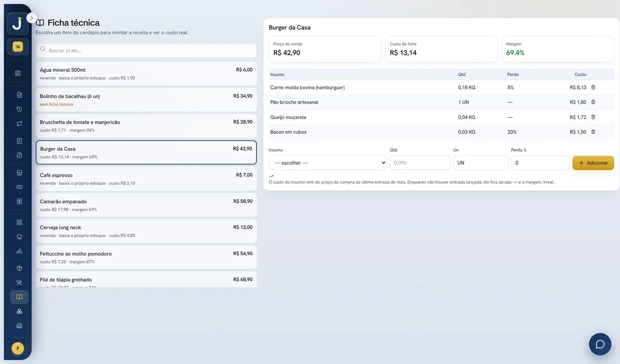Expand the sidebar with the chevron arrow
This screenshot has width=620, height=364.
(31, 18)
